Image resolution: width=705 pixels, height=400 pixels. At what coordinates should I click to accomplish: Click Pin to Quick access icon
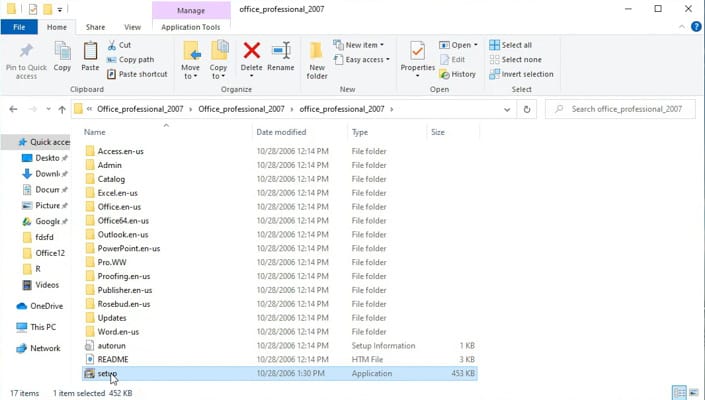coord(26,51)
